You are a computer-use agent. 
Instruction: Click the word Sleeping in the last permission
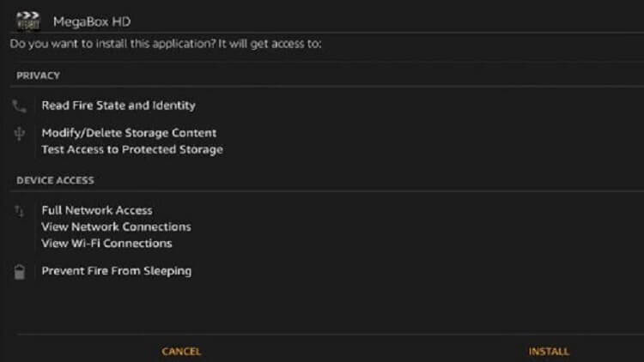pyautogui.click(x=167, y=271)
